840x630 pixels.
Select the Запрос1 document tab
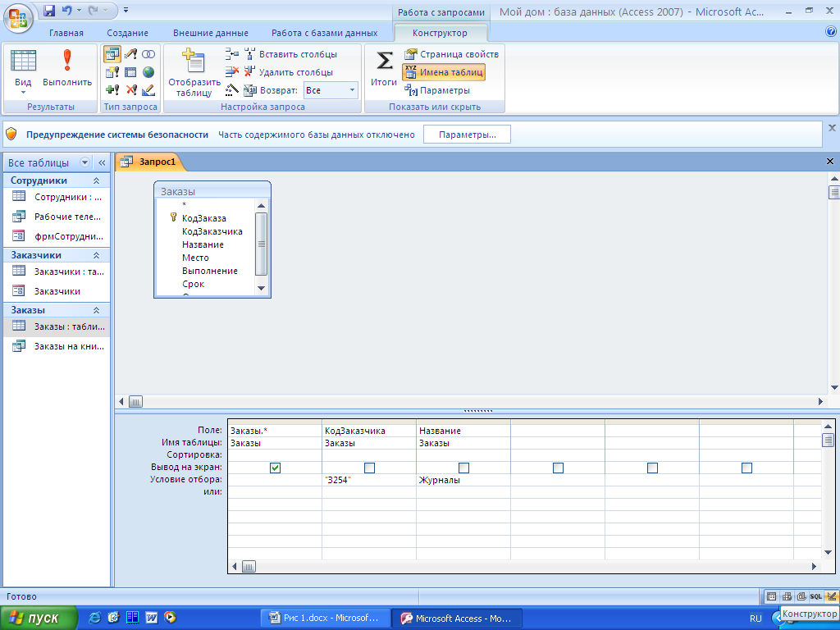pos(151,162)
